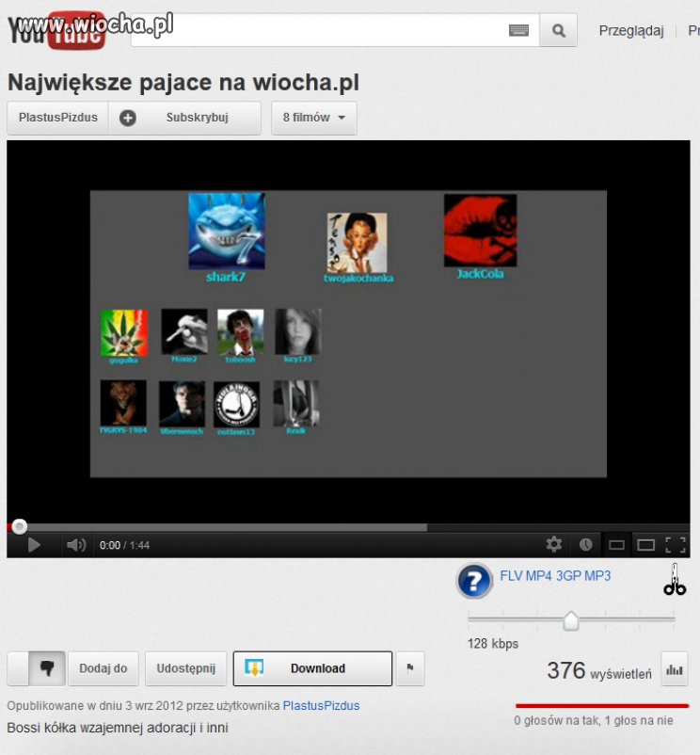
Task: Click the '0 głosów na tak, 1 głos na nie' text
Action: tap(593, 721)
